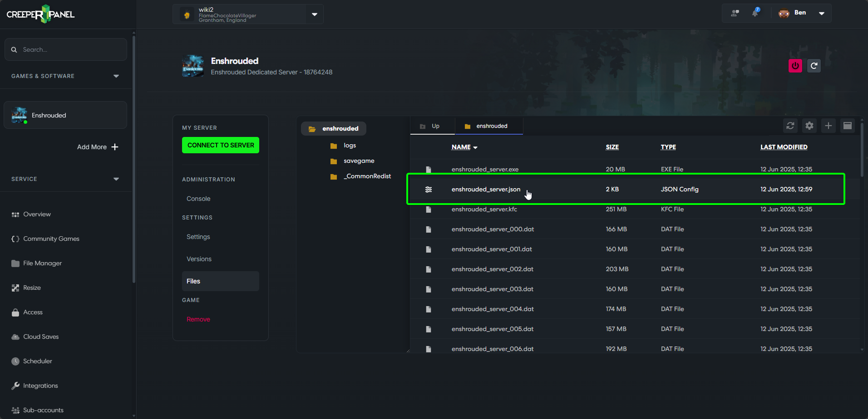The image size is (868, 419).
Task: Restart the server with the circular arrow icon
Action: point(814,66)
